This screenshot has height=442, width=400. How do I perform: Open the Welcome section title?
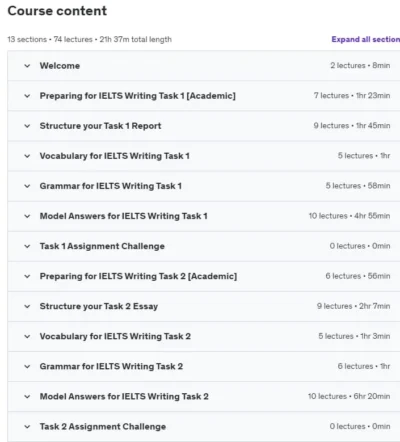[x=60, y=66]
